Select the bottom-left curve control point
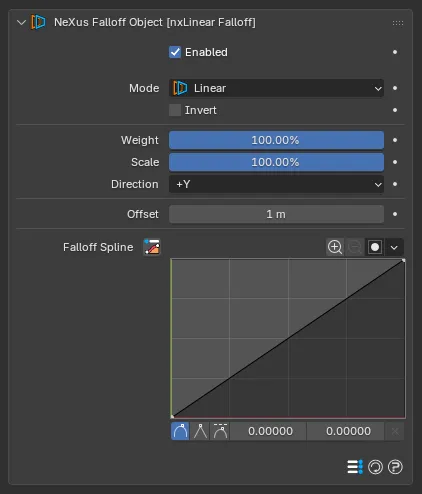Screen dimensions: 422x494 [x=172, y=416]
